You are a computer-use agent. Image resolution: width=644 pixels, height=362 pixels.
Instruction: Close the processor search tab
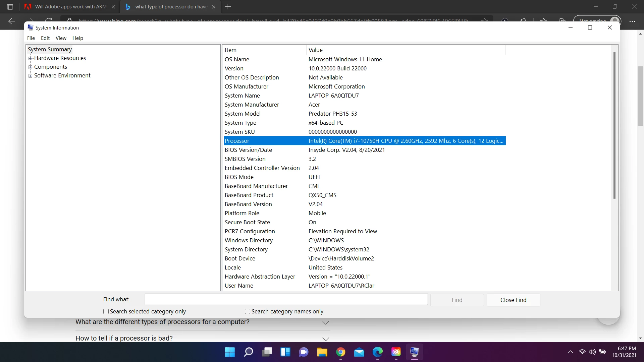point(214,7)
